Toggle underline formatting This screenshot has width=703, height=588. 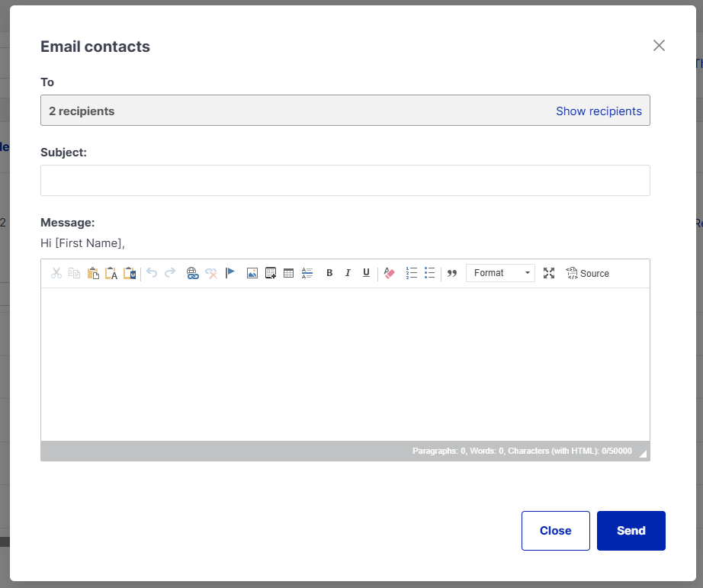coord(366,273)
